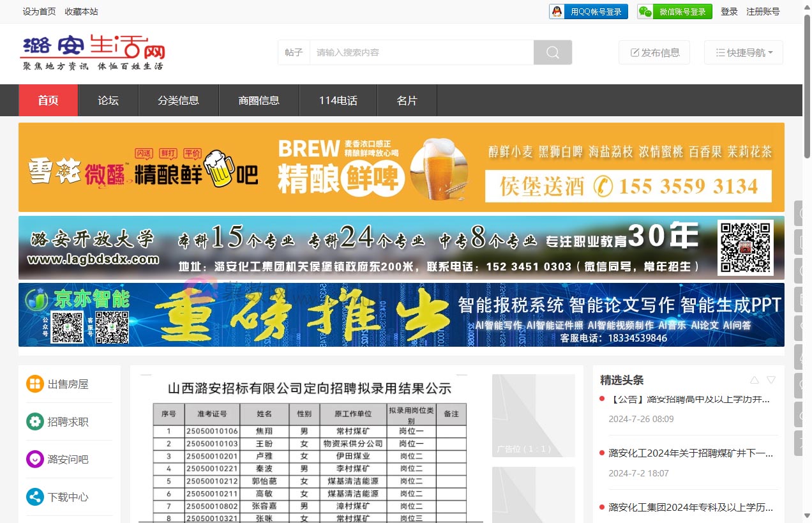
Task: Select the orange 出售房屋 grid icon
Action: (x=35, y=384)
